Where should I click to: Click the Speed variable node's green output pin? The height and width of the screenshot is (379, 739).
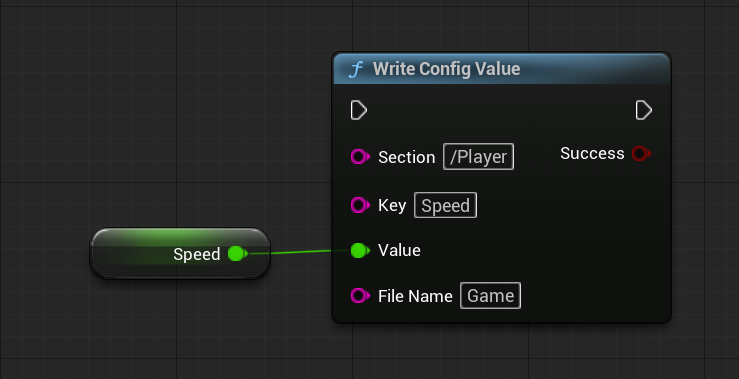tap(237, 254)
